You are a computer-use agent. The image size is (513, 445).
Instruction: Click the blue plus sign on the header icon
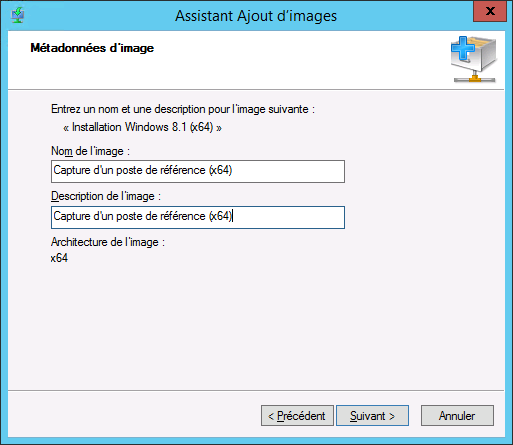click(463, 48)
